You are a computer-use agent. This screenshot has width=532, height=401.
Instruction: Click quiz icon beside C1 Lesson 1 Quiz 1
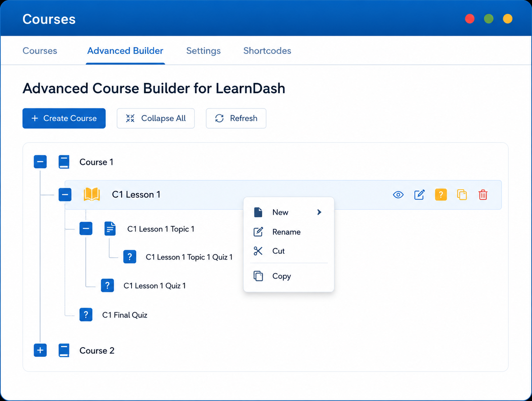pyautogui.click(x=107, y=285)
